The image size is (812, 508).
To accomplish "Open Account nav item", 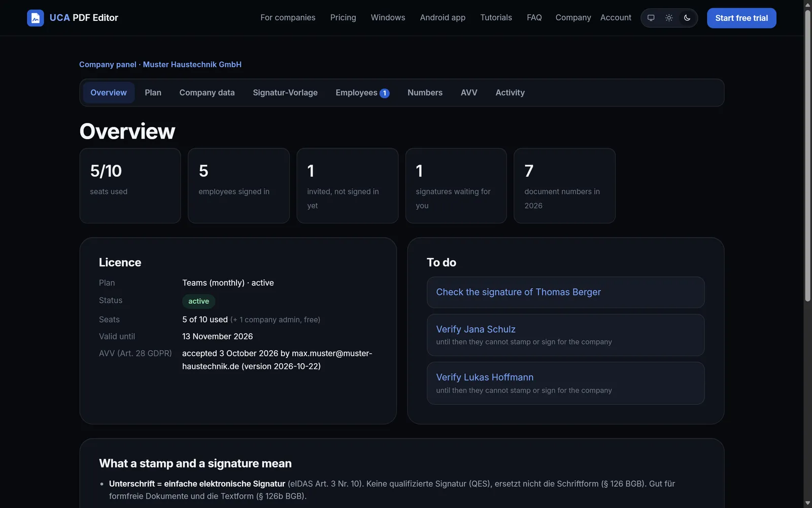I will (616, 18).
